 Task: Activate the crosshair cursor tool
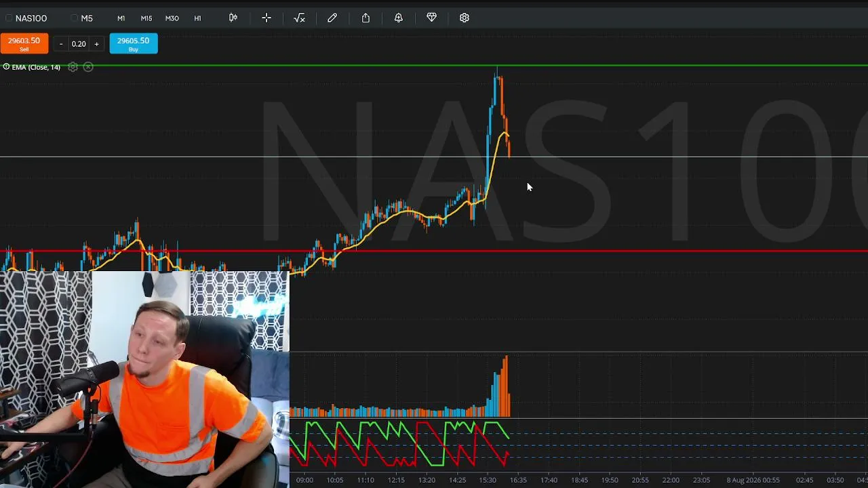(267, 18)
